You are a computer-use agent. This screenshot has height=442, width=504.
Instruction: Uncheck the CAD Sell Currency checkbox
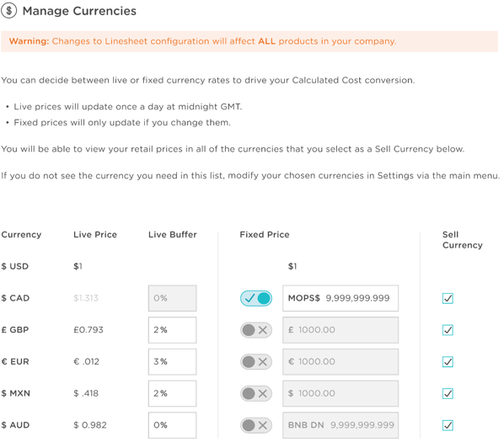(x=448, y=298)
